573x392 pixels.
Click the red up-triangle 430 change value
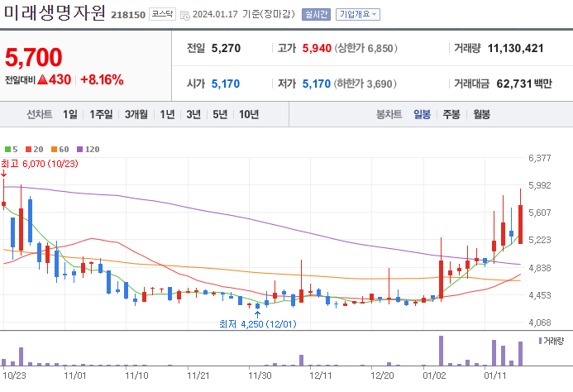click(54, 79)
